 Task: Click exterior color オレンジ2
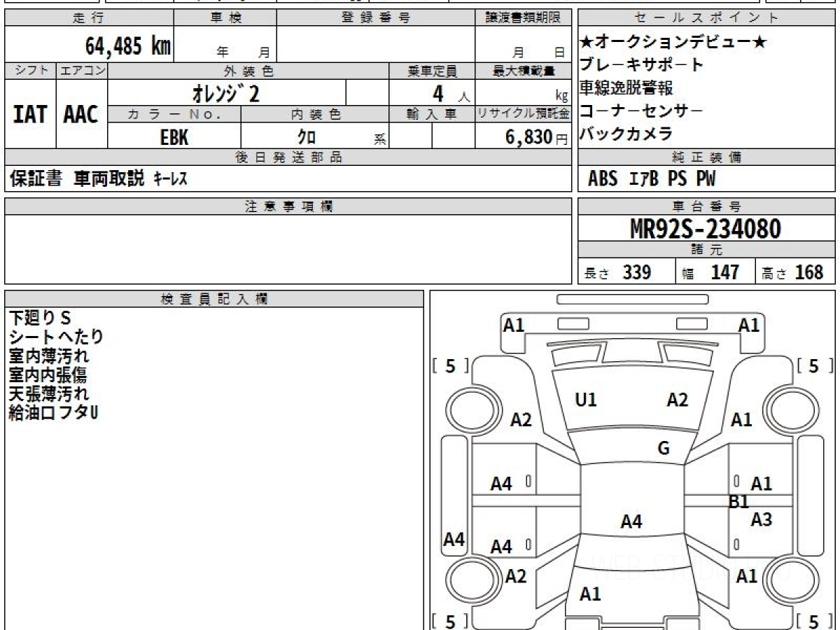click(227, 92)
